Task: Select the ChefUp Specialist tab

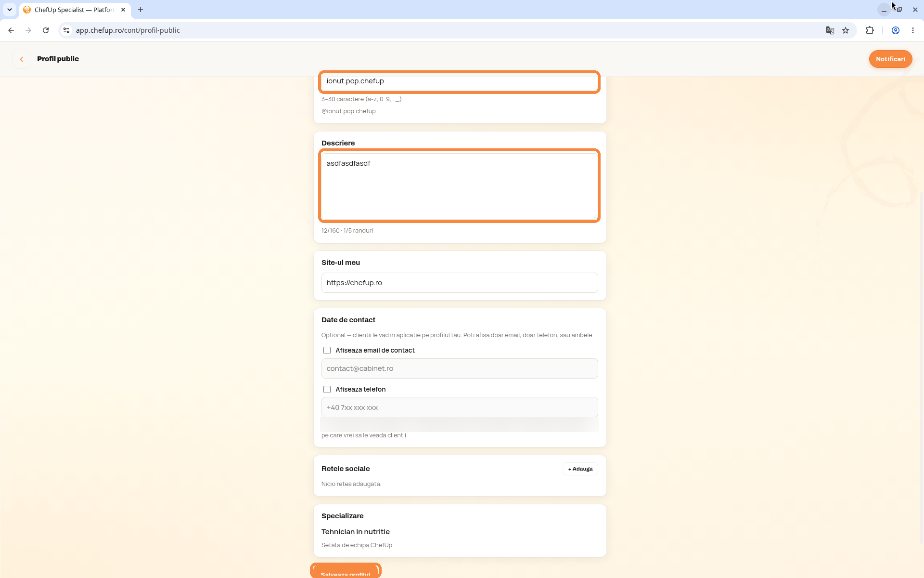Action: coord(75,10)
